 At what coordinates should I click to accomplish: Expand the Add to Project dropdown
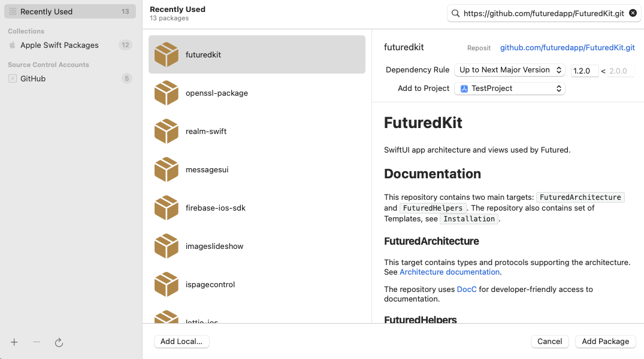coord(509,89)
